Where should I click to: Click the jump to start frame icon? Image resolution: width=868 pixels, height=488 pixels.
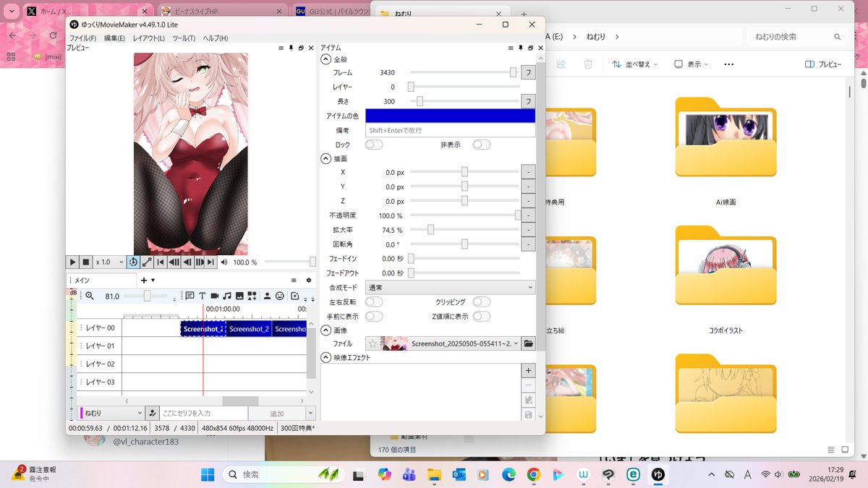161,262
